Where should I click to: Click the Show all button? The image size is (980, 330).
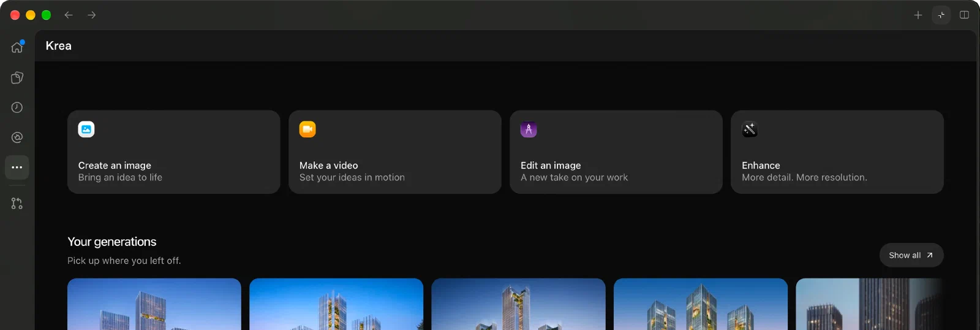pyautogui.click(x=911, y=255)
